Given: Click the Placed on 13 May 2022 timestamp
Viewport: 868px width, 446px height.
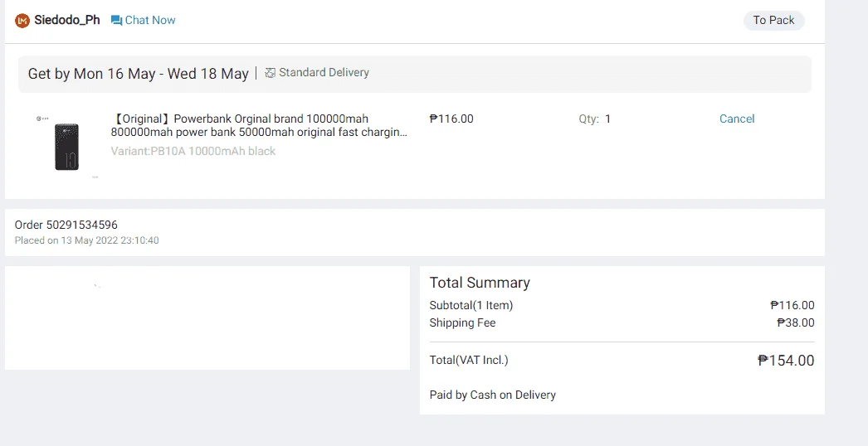Looking at the screenshot, I should pos(87,240).
